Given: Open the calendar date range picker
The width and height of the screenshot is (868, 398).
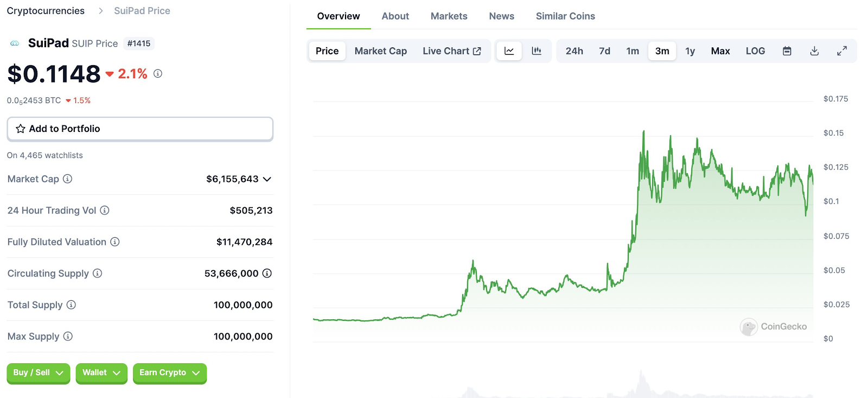Looking at the screenshot, I should 787,51.
